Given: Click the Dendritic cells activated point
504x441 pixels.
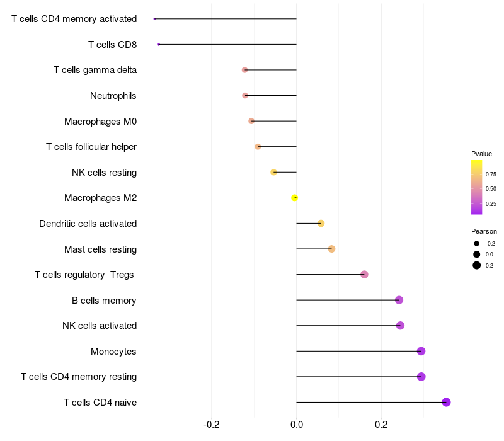Looking at the screenshot, I should [x=321, y=224].
